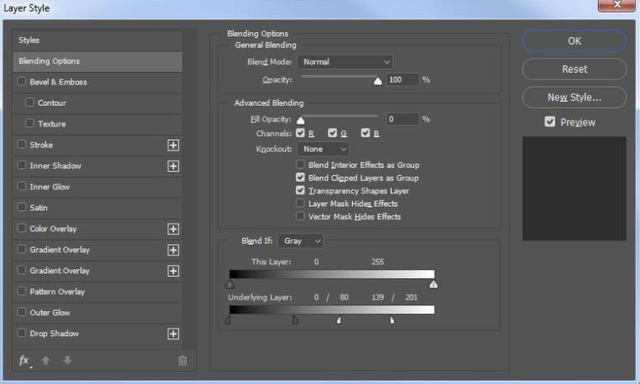Open Outer Glow settings
640x384 pixels.
click(x=50, y=313)
